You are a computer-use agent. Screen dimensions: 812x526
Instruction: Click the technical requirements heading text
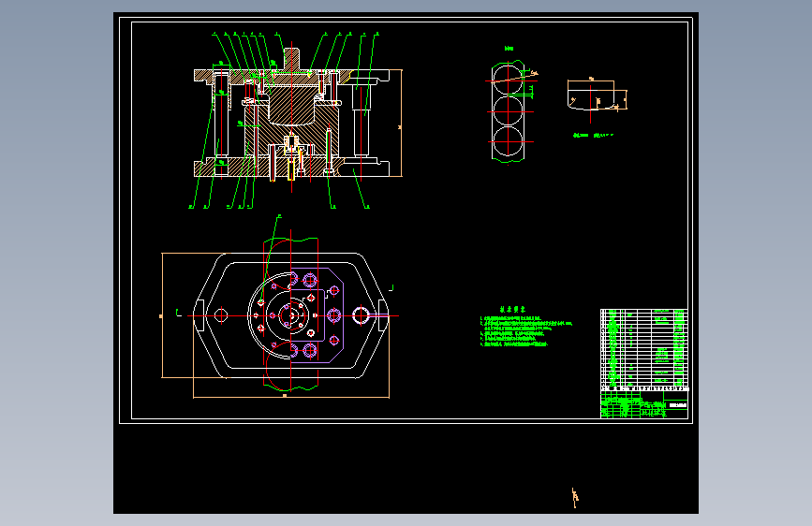pyautogui.click(x=512, y=309)
